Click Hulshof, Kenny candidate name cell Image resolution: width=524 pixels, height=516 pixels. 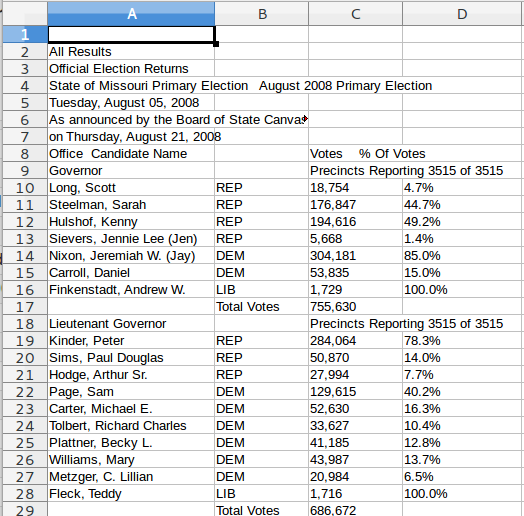pos(131,222)
